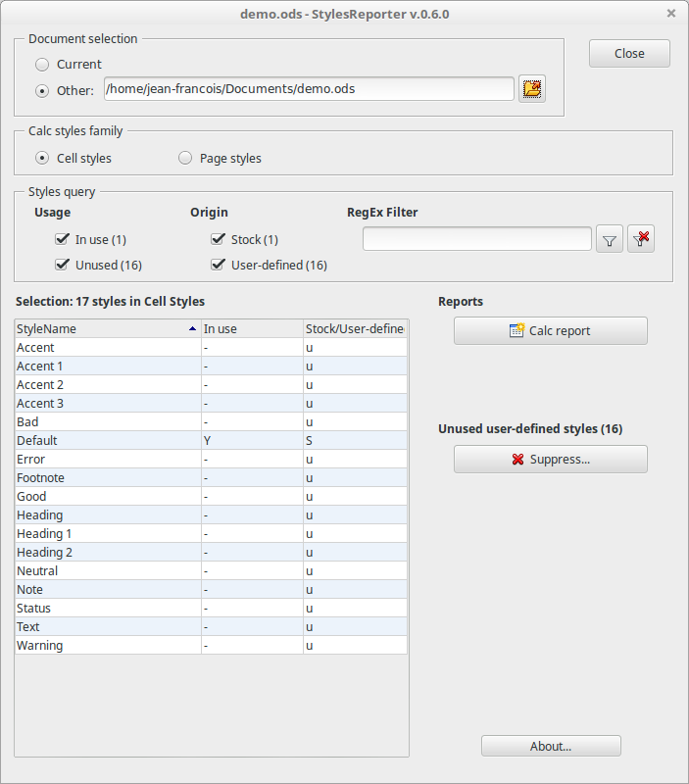Apply the RegEx filter funnel icon
689x784 pixels.
pyautogui.click(x=609, y=239)
